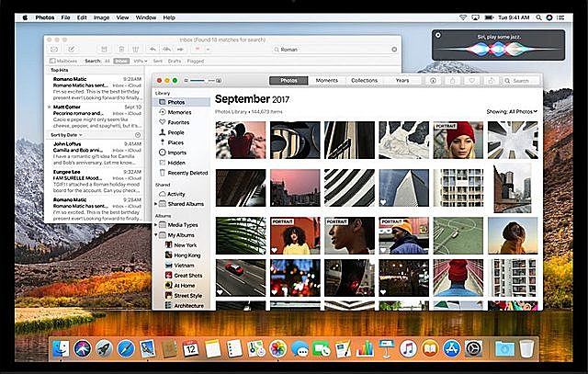The image size is (588, 374).
Task: Open the Image menu in the menu bar
Action: coord(101,17)
